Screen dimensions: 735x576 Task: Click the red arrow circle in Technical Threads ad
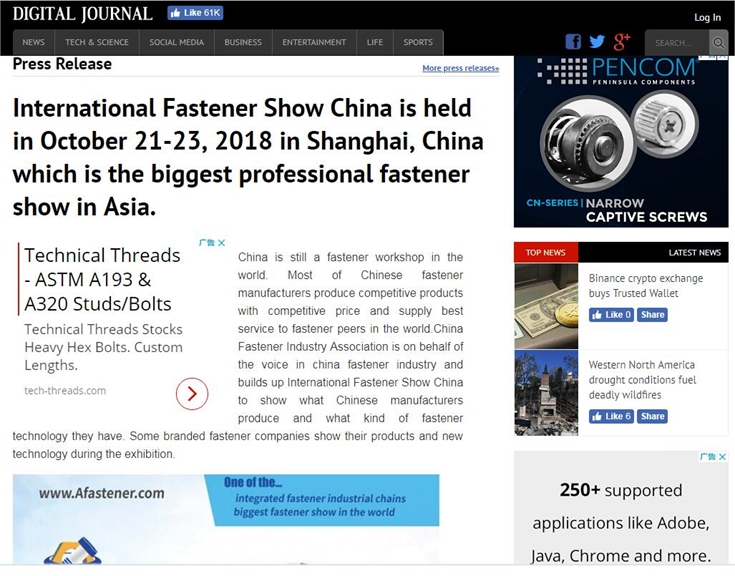click(x=192, y=394)
